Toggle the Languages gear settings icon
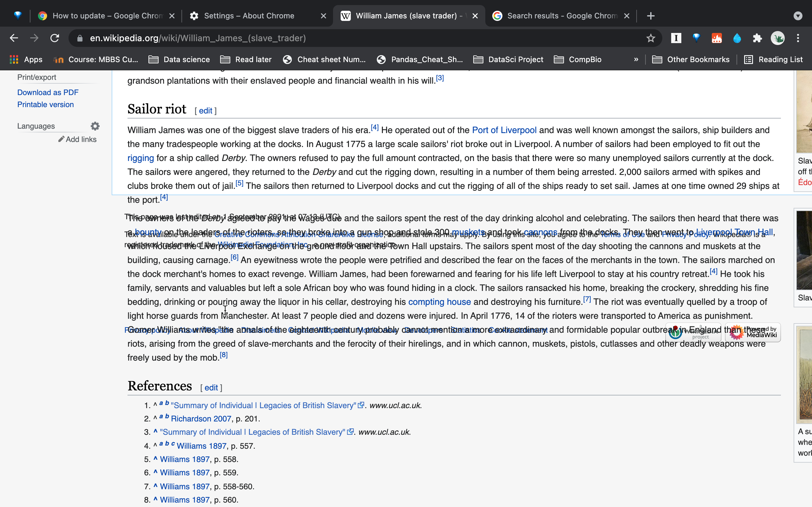 (95, 125)
